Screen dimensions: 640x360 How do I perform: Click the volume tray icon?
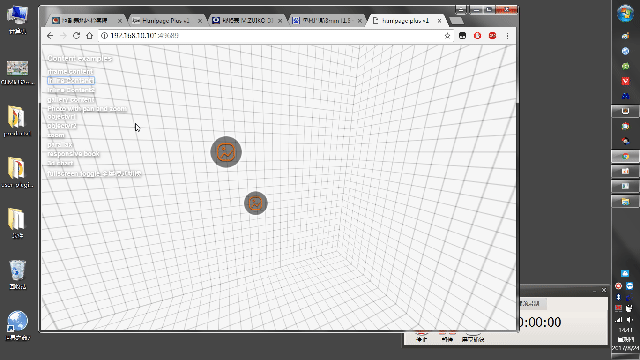tap(630, 320)
